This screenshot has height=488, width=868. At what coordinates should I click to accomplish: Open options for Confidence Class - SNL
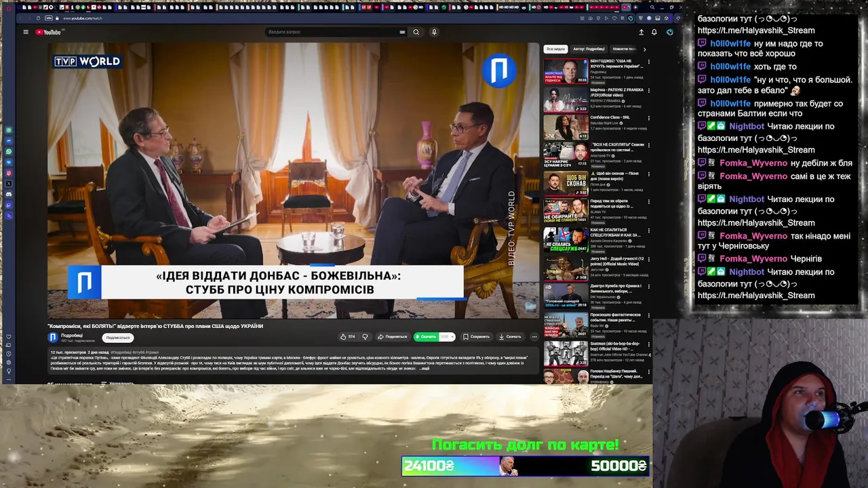pos(648,119)
